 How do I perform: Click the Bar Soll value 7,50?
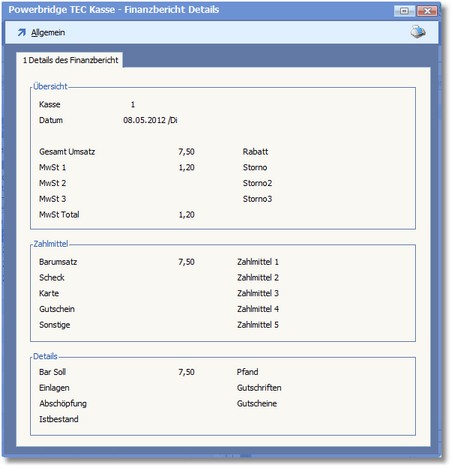(186, 372)
